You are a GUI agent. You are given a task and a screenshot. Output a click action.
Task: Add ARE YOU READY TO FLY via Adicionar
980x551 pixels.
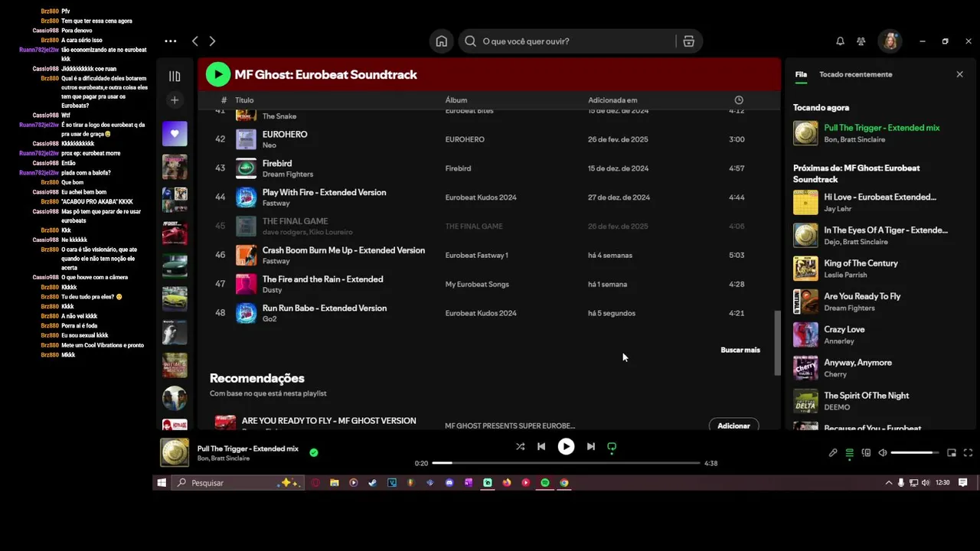pos(733,425)
